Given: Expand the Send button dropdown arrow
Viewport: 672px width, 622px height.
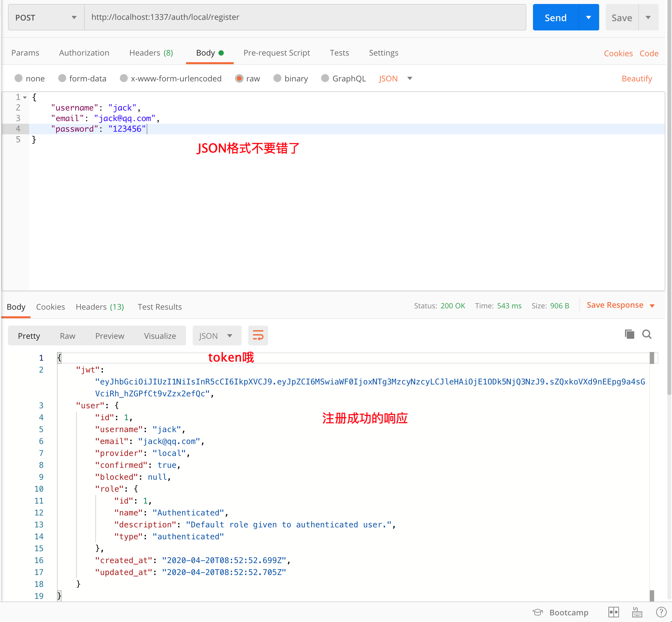Looking at the screenshot, I should tap(589, 18).
